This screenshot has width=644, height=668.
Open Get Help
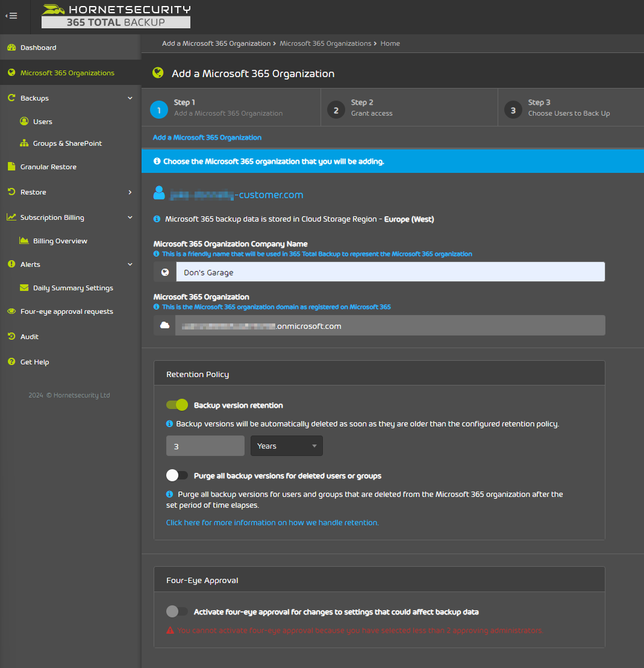coord(35,361)
